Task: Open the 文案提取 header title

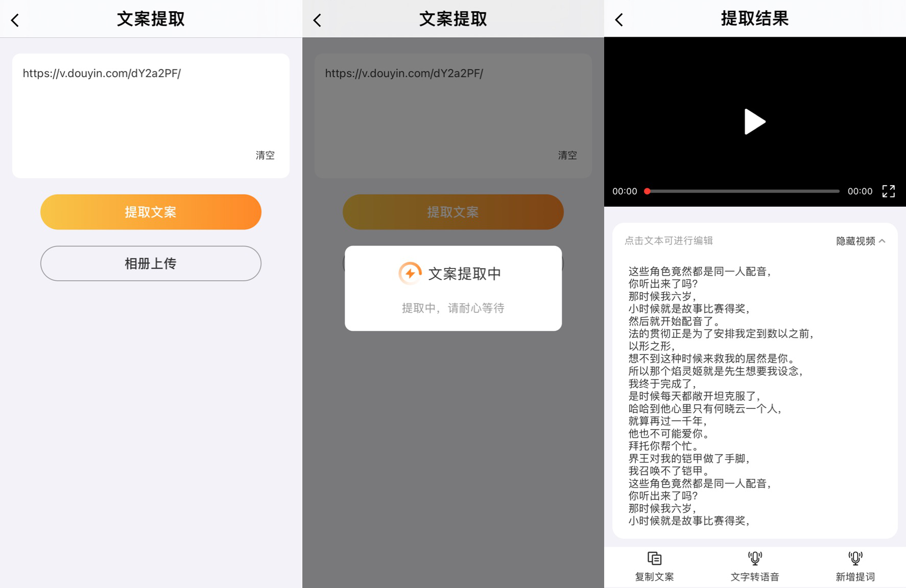Action: [x=151, y=19]
